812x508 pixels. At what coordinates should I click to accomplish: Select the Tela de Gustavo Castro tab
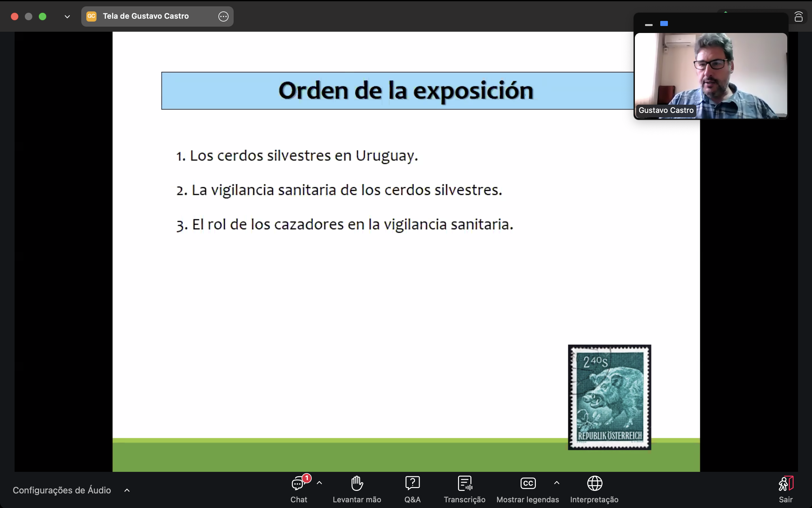(146, 16)
